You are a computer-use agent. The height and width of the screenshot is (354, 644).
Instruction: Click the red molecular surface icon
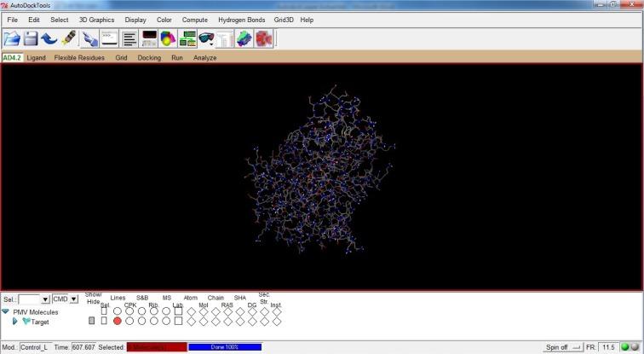pos(265,38)
